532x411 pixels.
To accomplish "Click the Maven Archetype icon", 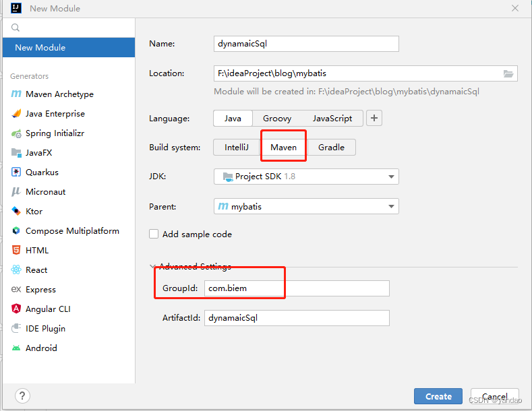I will (16, 94).
